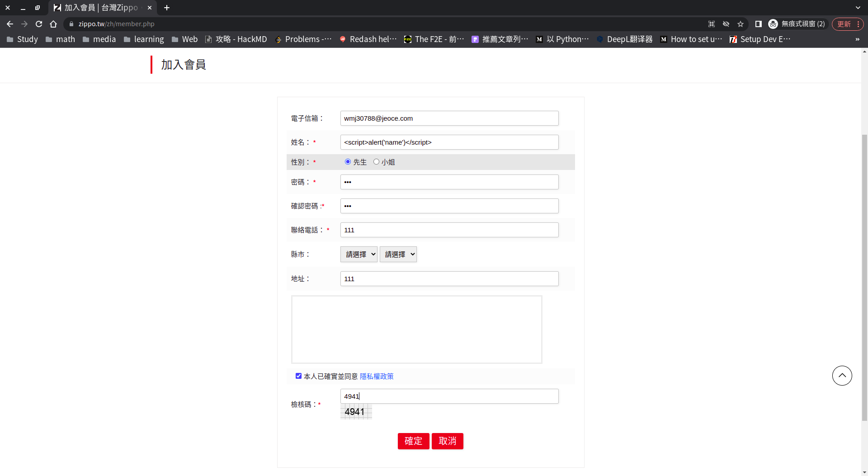Image resolution: width=868 pixels, height=476 pixels.
Task: Click the 密碼 password field
Action: [x=449, y=182]
